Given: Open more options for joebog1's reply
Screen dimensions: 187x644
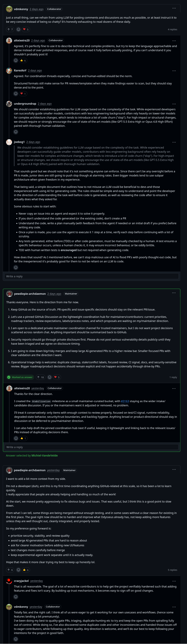Looking at the screenshot, I should coord(174,142).
